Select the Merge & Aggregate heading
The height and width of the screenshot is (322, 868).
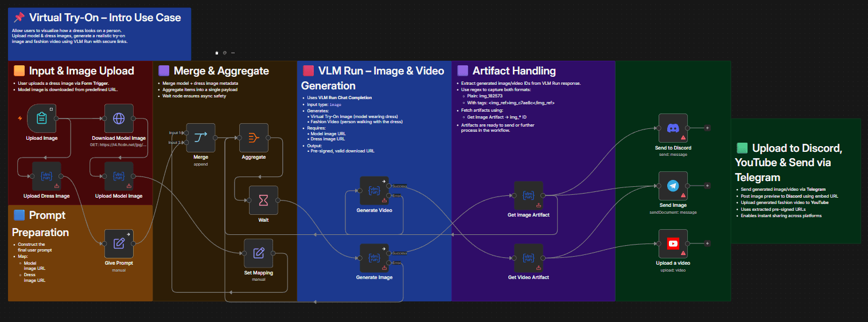pyautogui.click(x=221, y=71)
